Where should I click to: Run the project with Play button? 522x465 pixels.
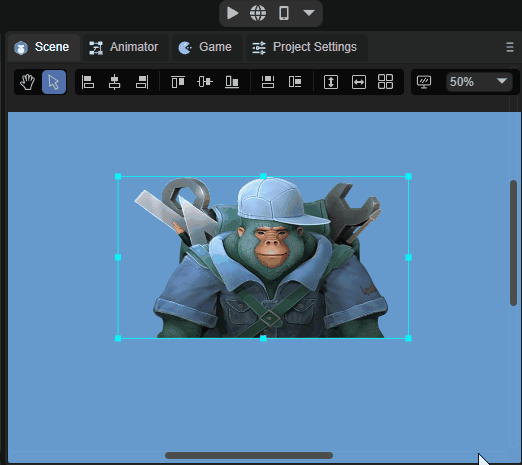pos(232,13)
